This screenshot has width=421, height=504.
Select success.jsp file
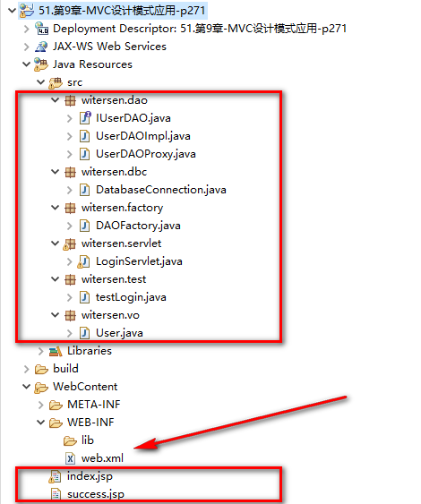pyautogui.click(x=96, y=494)
